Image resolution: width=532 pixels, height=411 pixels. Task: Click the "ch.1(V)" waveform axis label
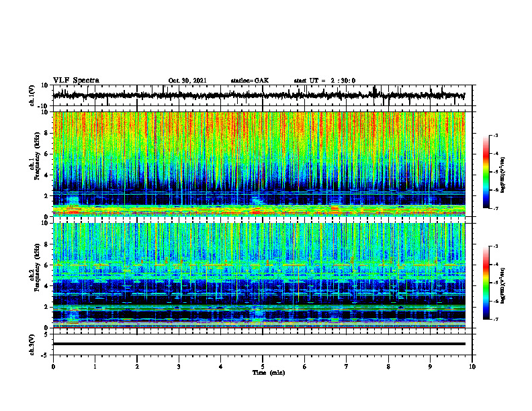(32, 95)
